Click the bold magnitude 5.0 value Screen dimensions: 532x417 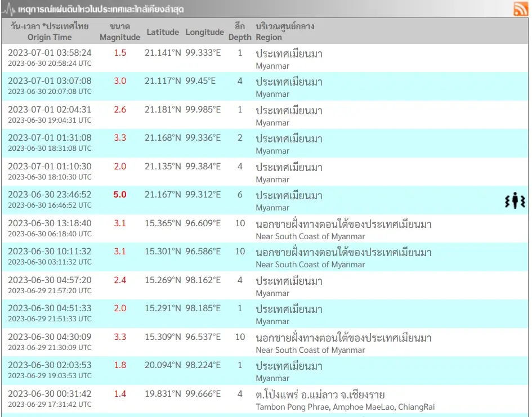click(120, 195)
